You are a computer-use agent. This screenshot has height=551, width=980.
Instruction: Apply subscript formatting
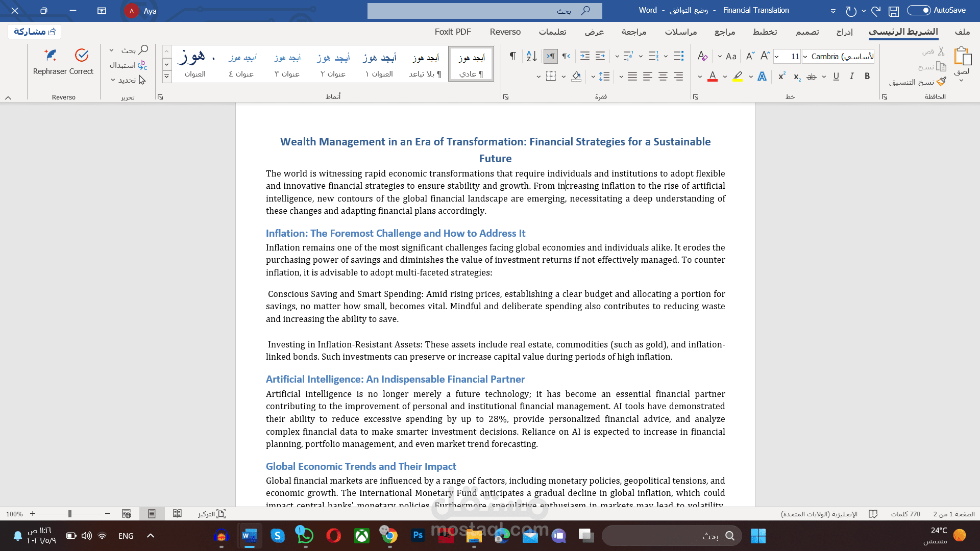[797, 77]
